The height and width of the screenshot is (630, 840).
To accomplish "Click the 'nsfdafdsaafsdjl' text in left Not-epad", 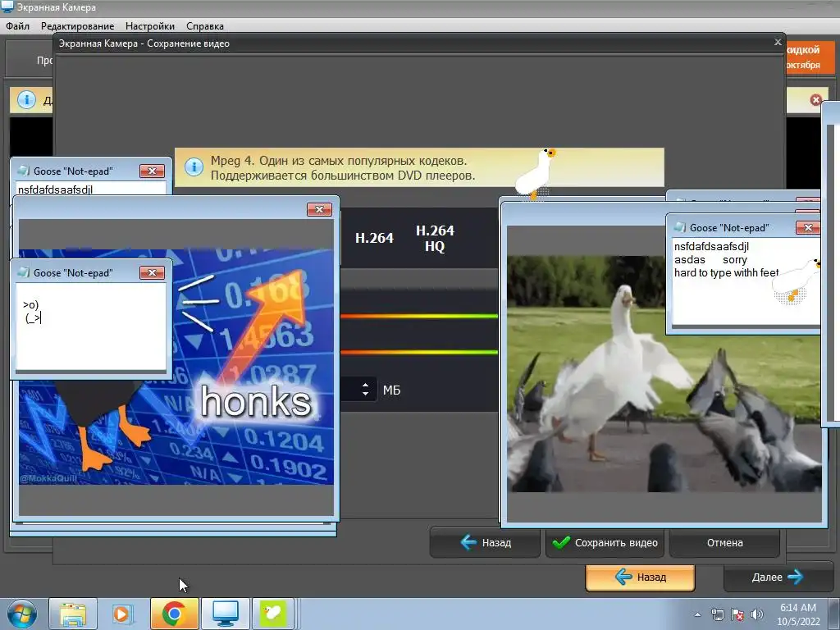I will (55, 189).
